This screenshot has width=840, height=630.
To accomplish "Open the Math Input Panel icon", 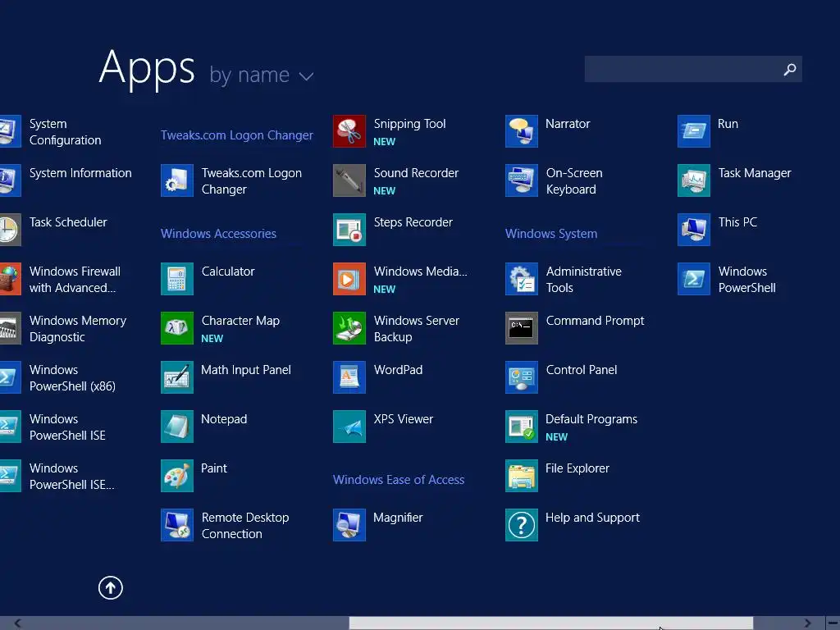I will (177, 377).
